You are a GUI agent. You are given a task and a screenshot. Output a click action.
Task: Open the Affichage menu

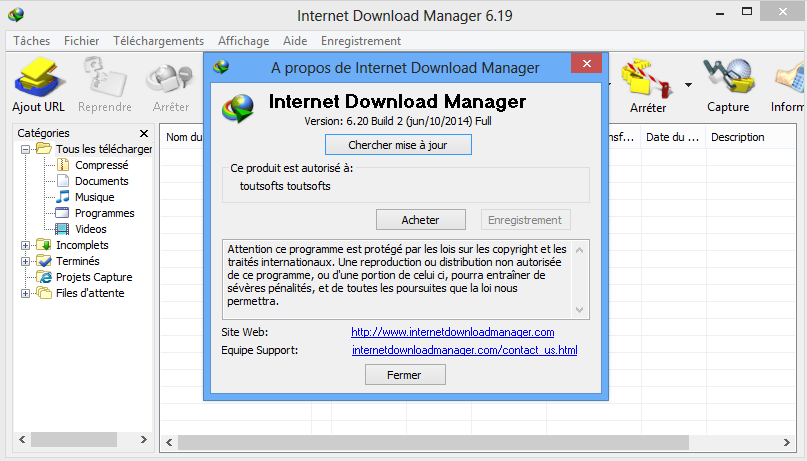[x=243, y=41]
